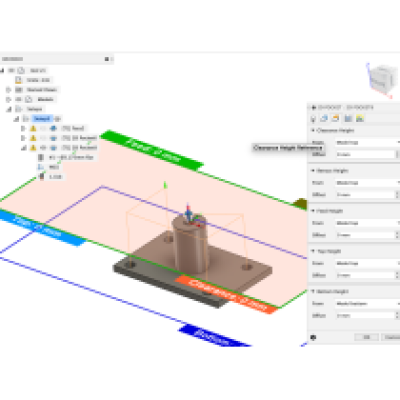Click the Cancel button
The height and width of the screenshot is (400, 400).
(x=391, y=337)
